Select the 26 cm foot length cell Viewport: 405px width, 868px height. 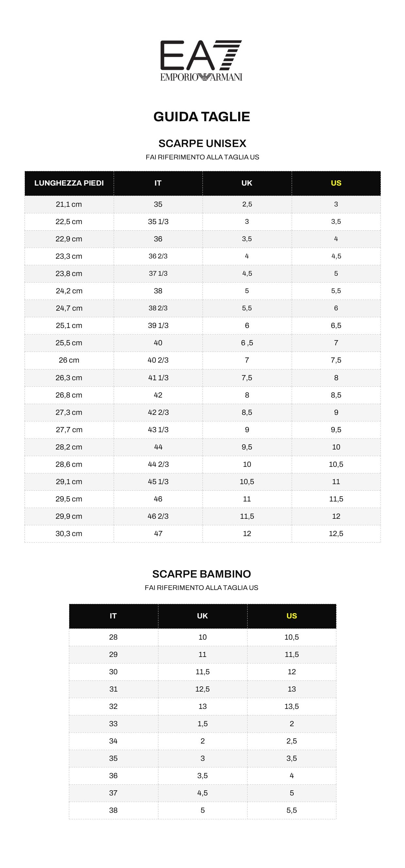[69, 360]
